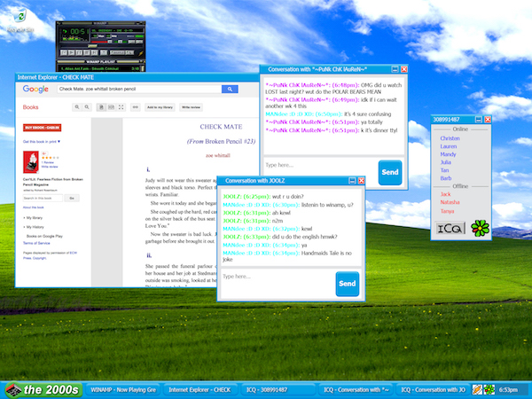Select offline contact Jack
The width and height of the screenshot is (532, 399).
point(445,194)
